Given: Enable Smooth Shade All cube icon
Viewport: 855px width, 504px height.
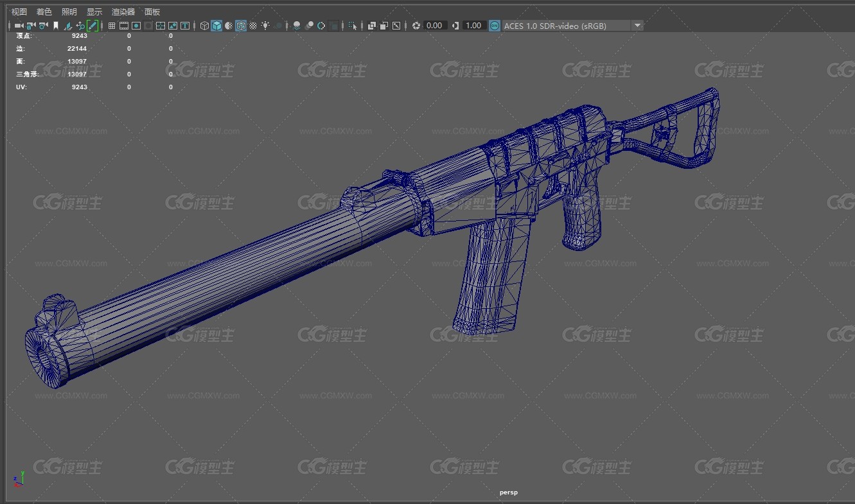Looking at the screenshot, I should pyautogui.click(x=216, y=26).
